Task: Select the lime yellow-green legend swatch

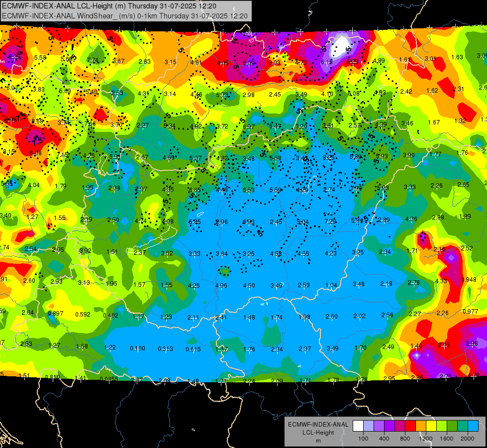Action: tap(442, 426)
